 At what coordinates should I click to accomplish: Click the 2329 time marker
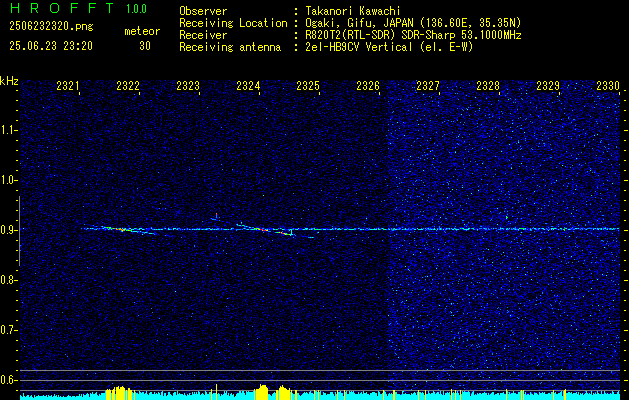pos(548,86)
